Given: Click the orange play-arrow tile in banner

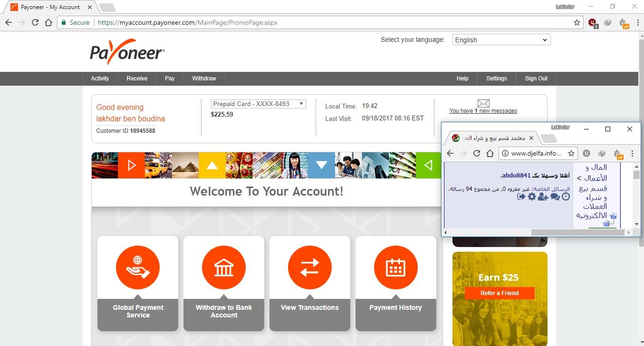Looking at the screenshot, I should click(x=131, y=165).
